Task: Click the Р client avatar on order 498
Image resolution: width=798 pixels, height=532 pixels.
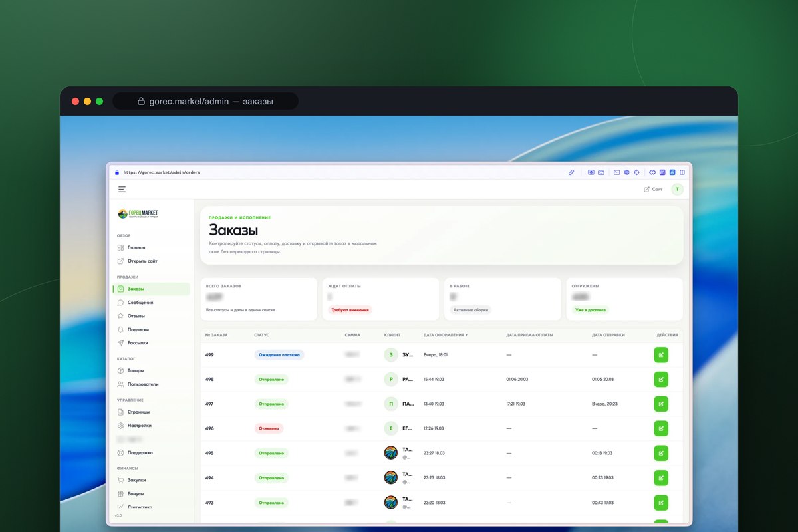Action: [391, 380]
